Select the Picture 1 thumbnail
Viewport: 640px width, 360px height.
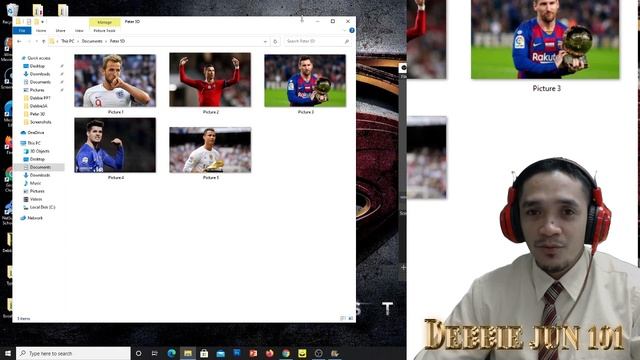click(x=115, y=81)
